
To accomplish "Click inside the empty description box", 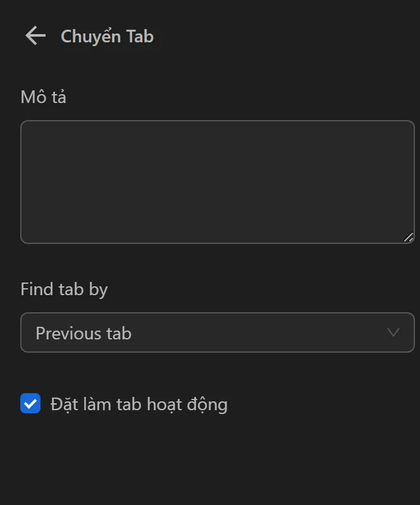I will [217, 181].
